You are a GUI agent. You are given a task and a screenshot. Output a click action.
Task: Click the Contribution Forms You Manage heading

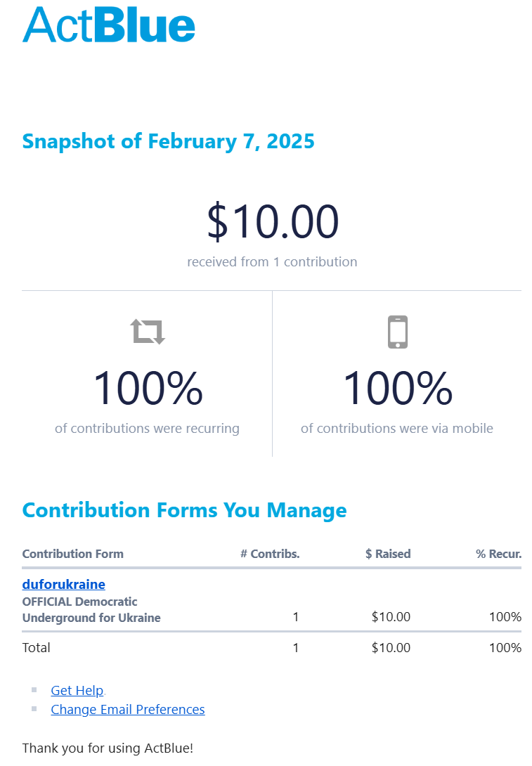[x=184, y=510]
